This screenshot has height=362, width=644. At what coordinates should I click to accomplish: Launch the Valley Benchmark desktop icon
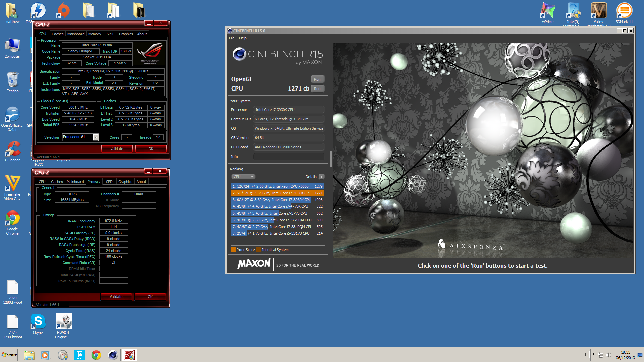tap(599, 14)
